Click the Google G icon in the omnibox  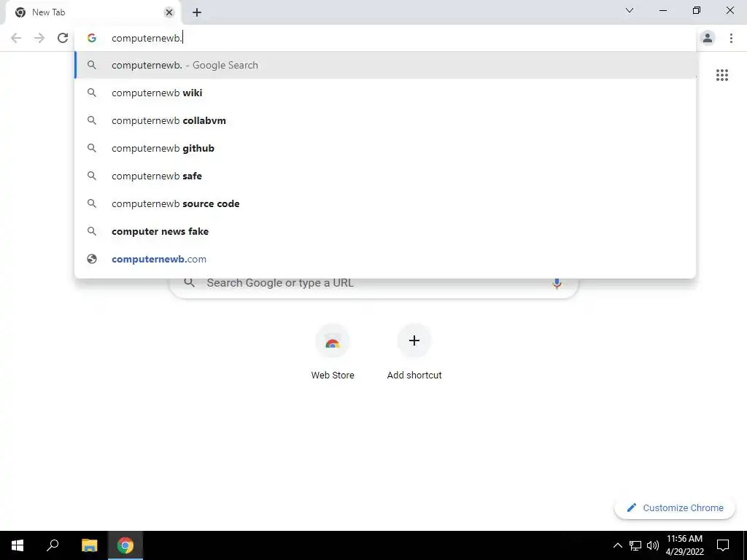point(92,38)
